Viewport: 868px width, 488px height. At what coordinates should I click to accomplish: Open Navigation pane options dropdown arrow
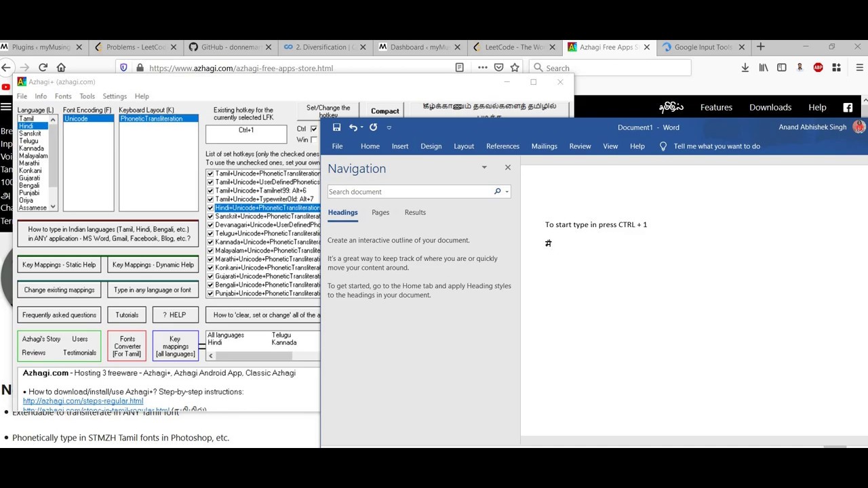(x=484, y=167)
